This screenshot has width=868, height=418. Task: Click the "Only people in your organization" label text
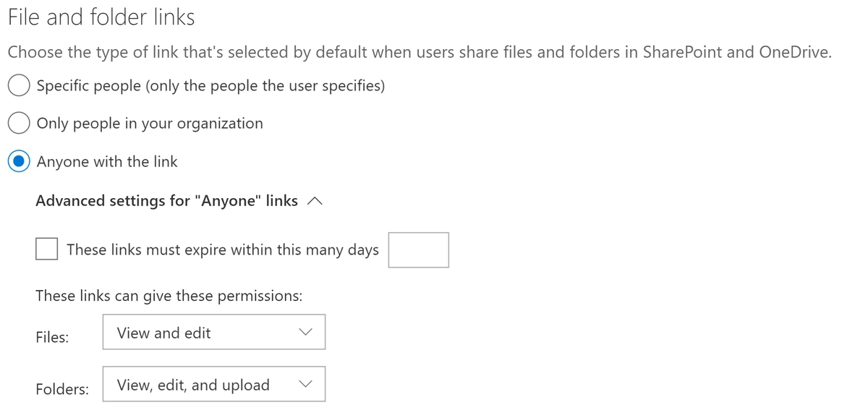pos(150,124)
